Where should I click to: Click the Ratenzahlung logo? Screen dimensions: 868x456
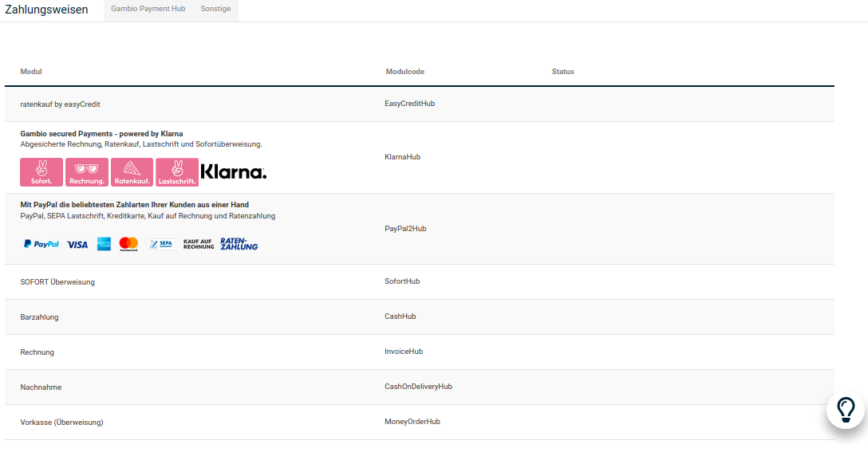239,244
